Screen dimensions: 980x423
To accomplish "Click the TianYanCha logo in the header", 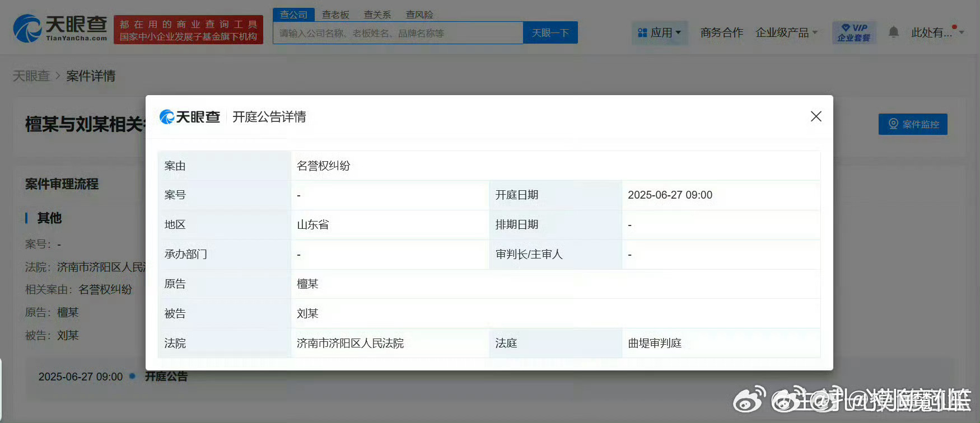I will pyautogui.click(x=60, y=29).
